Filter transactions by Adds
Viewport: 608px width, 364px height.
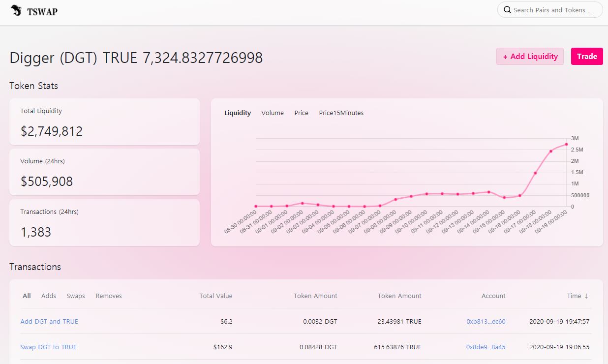click(x=49, y=296)
